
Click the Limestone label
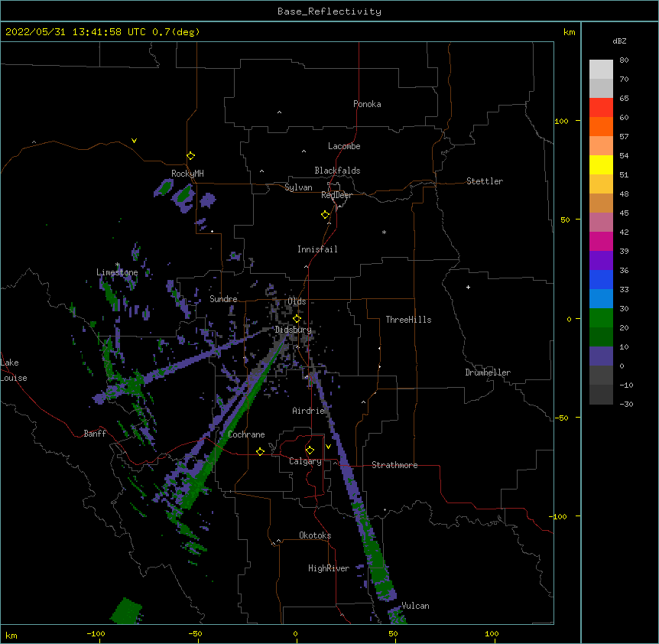[x=117, y=272]
